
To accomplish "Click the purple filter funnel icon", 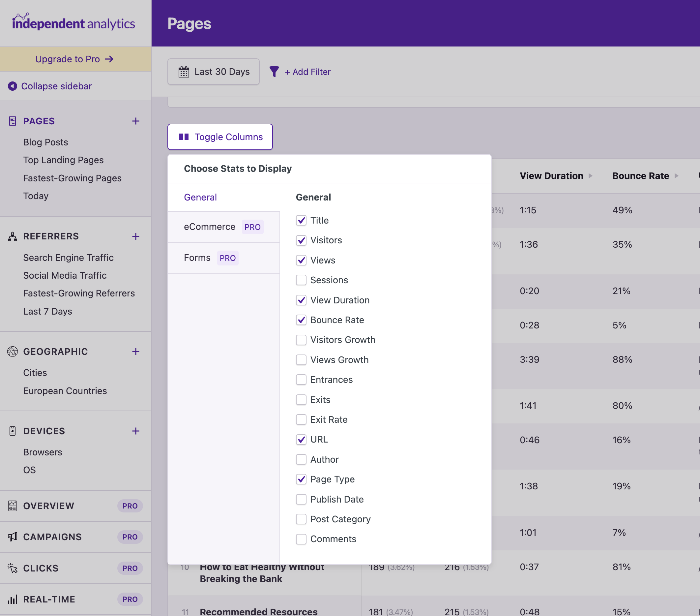I will click(x=274, y=72).
